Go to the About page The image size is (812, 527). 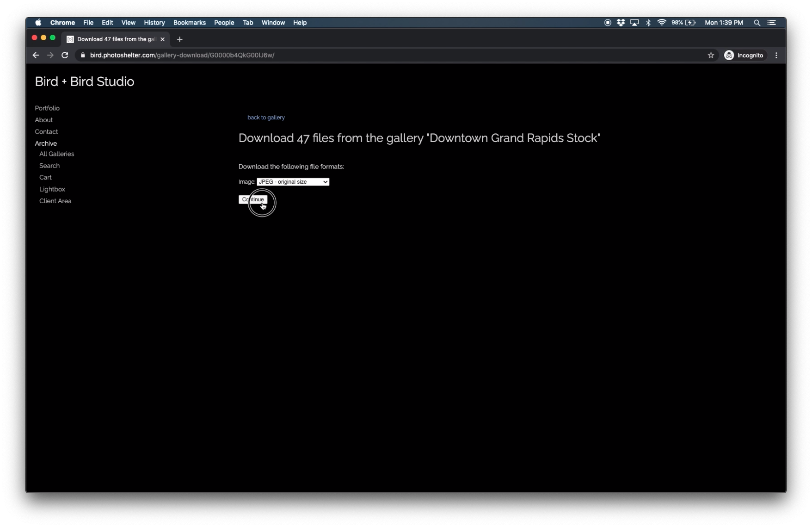(44, 120)
